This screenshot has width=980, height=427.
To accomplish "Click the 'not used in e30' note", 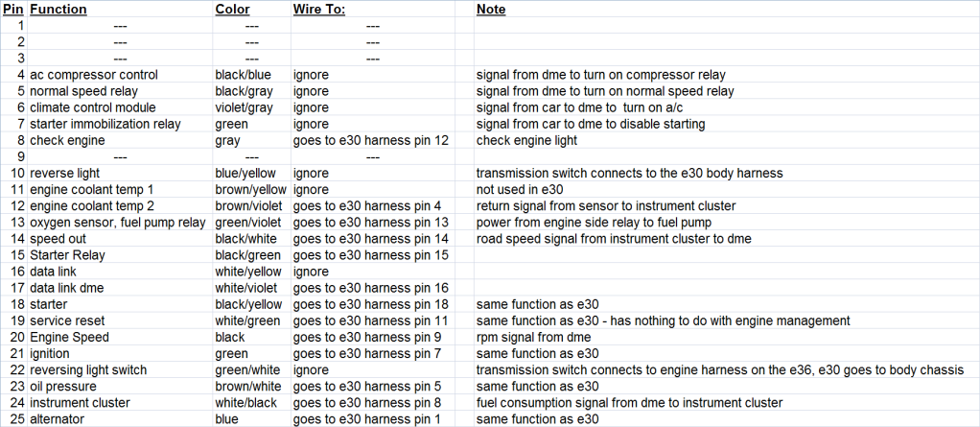I will [x=520, y=190].
